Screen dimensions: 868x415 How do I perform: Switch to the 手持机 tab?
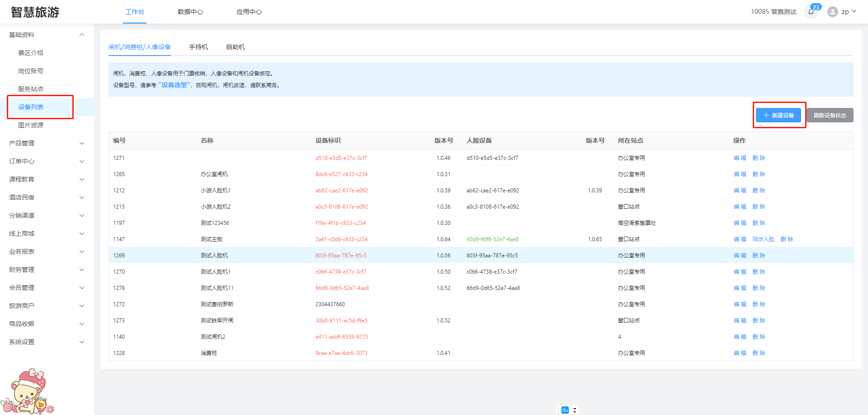pos(198,47)
